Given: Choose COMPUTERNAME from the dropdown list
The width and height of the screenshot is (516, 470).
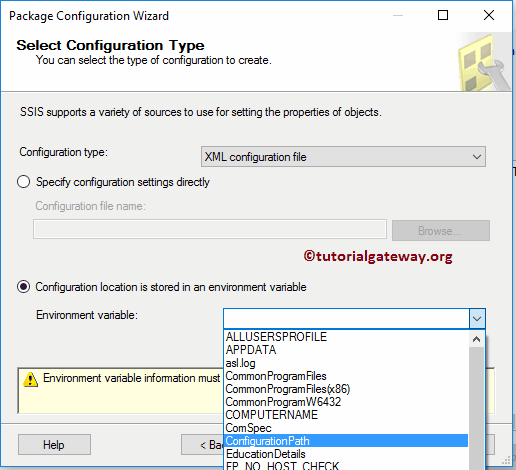Looking at the screenshot, I should tap(346, 415).
